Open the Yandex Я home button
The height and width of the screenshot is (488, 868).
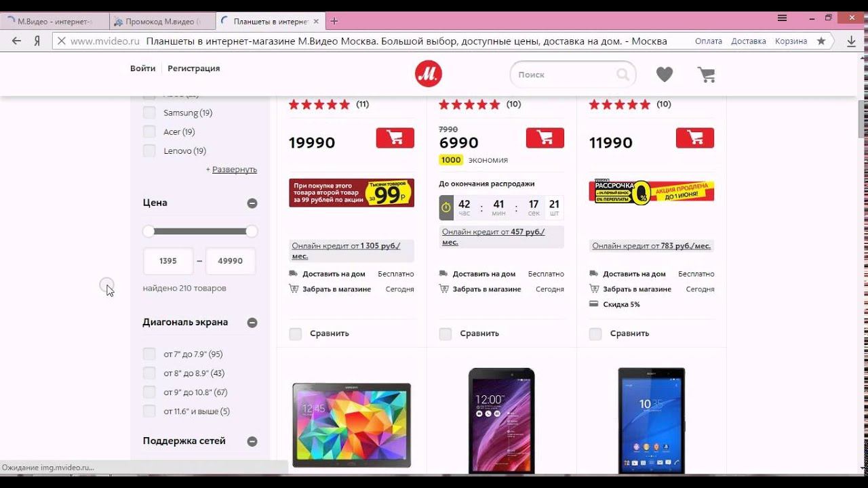37,41
